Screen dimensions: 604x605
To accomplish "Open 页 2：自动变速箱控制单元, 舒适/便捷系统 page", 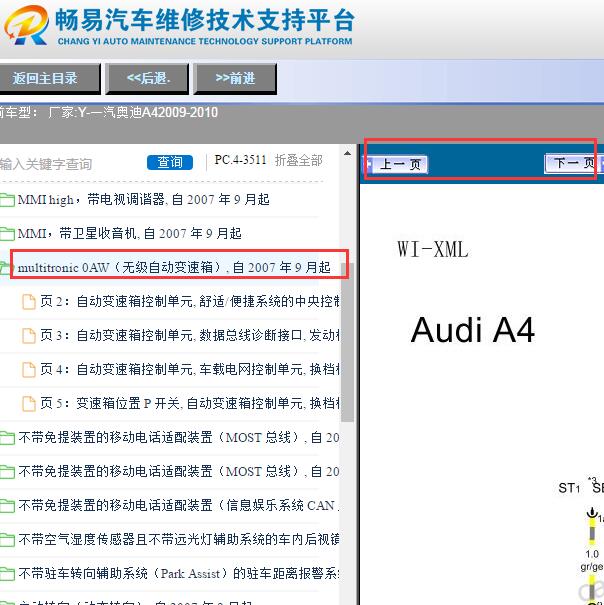I will pyautogui.click(x=189, y=301).
